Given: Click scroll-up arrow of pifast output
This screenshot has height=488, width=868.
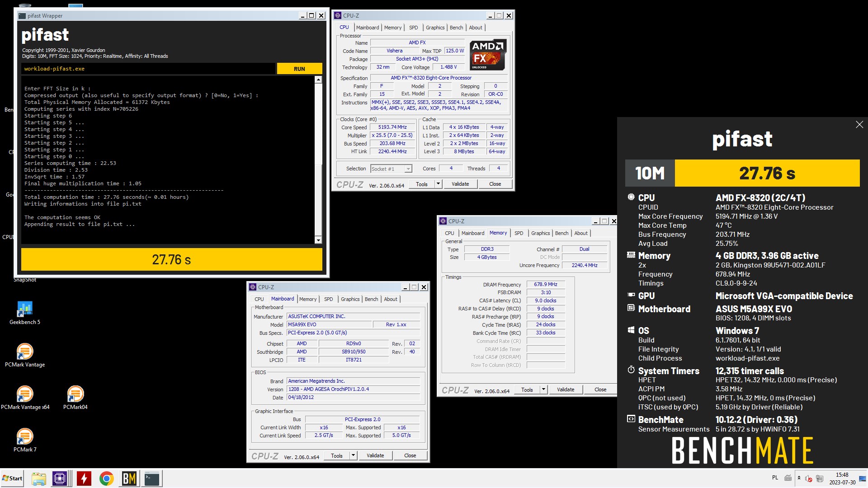Looking at the screenshot, I should coord(318,80).
